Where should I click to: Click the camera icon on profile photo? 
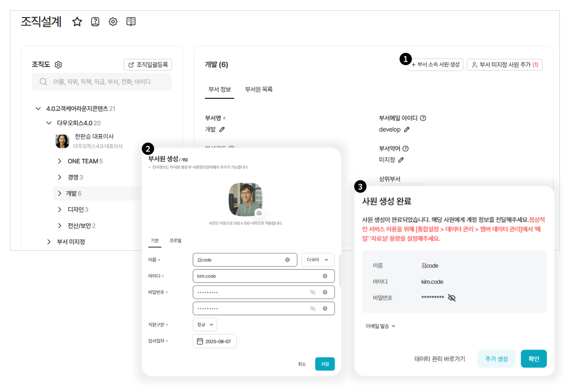[x=259, y=213]
